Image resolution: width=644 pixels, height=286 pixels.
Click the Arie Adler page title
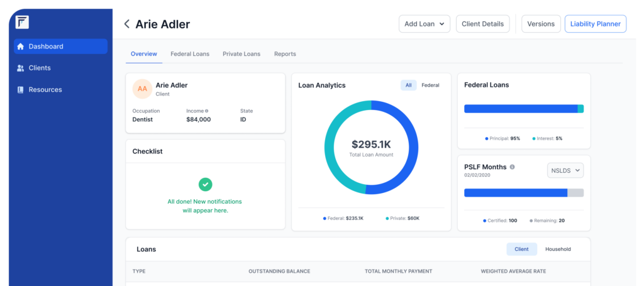(163, 25)
